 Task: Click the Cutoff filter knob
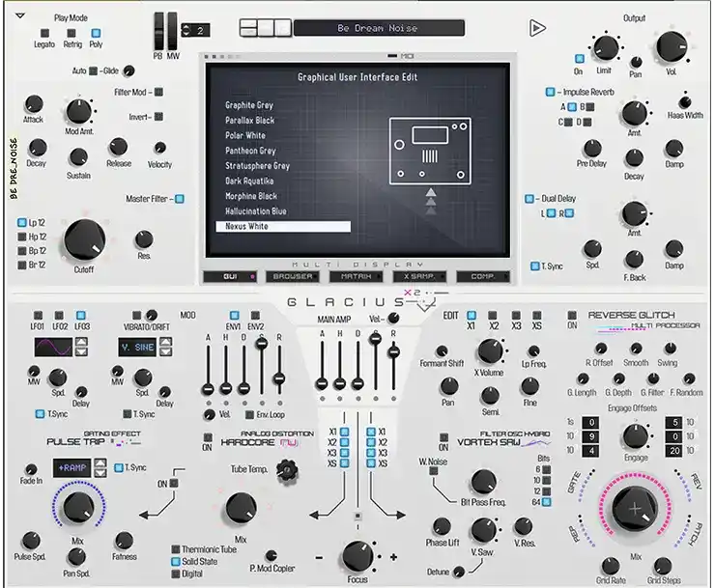click(85, 239)
